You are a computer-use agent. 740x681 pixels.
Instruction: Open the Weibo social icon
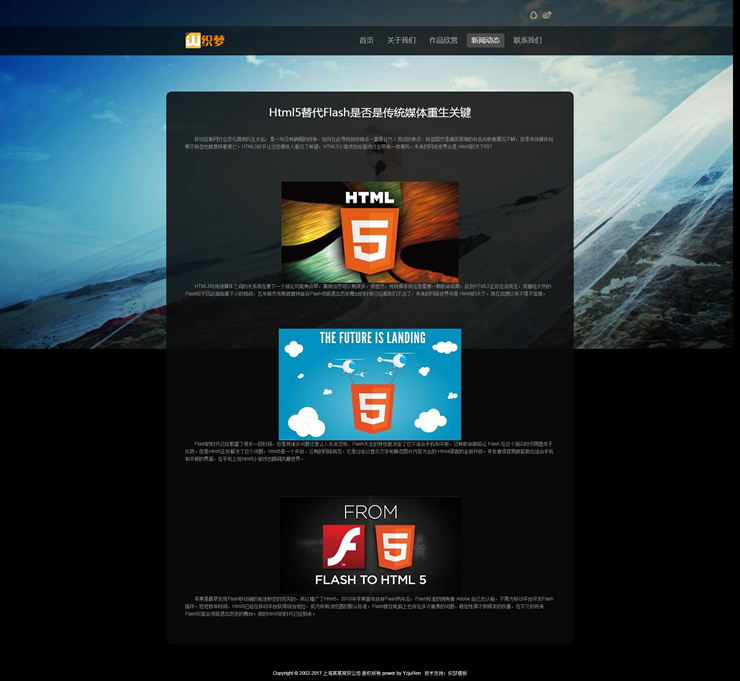click(x=547, y=15)
